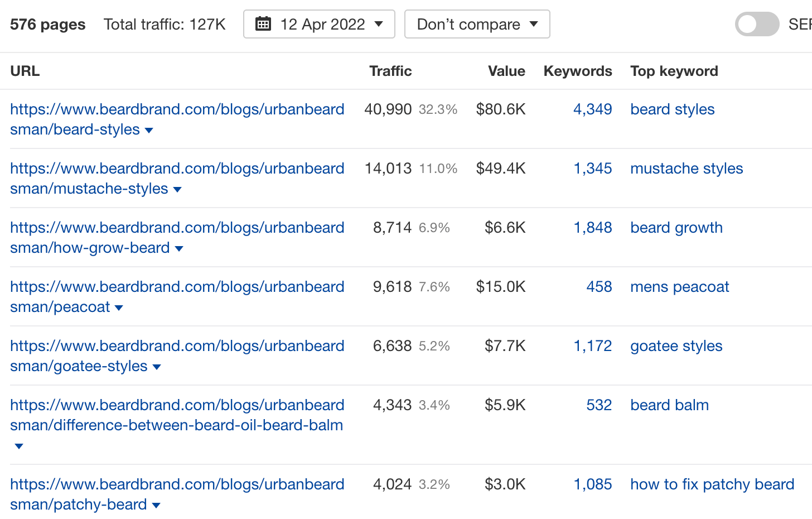Open the difference-between-beard-oil-beard-balm URL

(177, 415)
